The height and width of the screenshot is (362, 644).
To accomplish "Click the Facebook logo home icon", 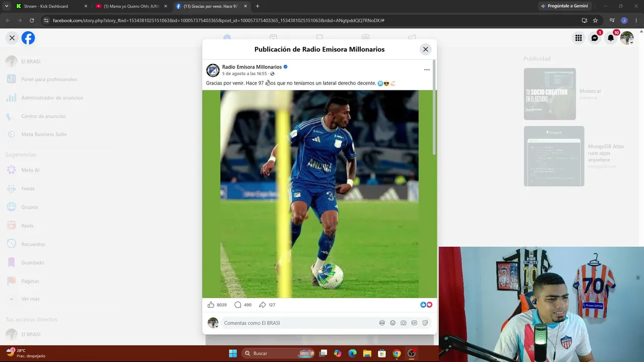I will tap(28, 38).
